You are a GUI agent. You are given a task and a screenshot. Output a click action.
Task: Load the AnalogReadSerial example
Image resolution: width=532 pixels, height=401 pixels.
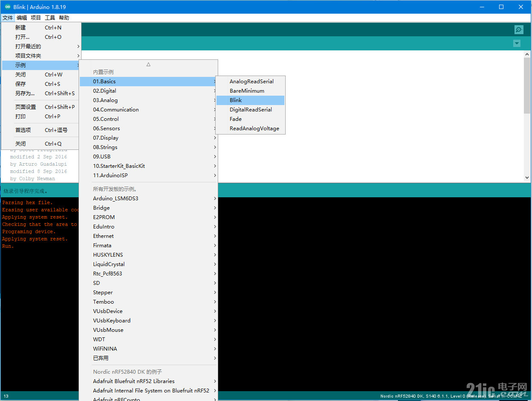pos(250,81)
